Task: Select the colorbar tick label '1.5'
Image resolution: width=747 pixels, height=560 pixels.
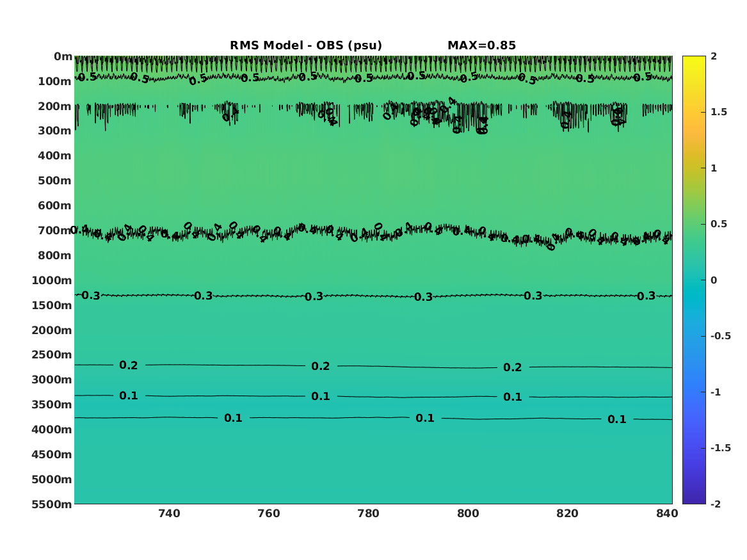Action: pos(719,112)
